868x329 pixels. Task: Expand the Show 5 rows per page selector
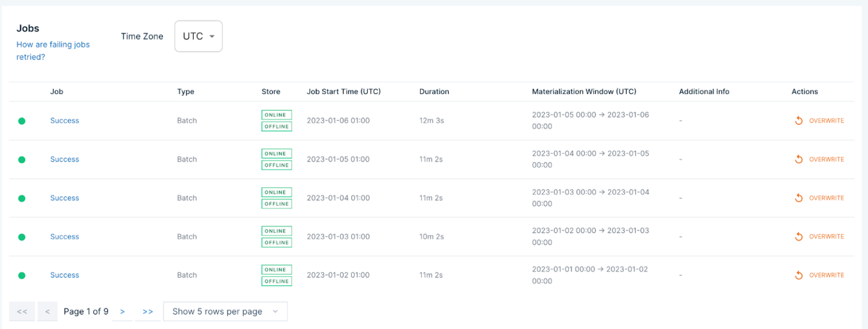[x=225, y=311]
